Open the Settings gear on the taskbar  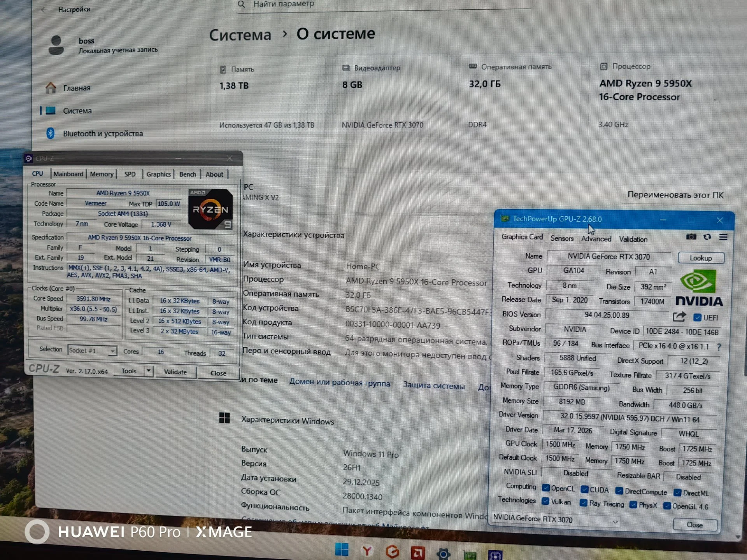[444, 553]
